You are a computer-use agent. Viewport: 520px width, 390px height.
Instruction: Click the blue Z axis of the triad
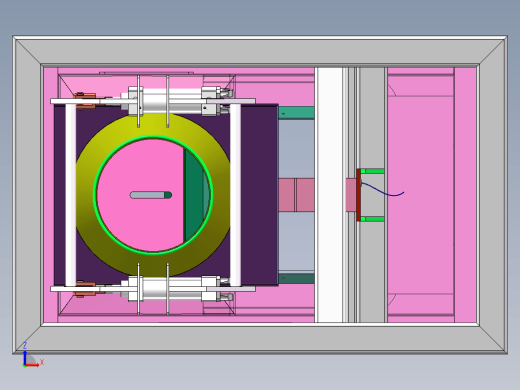[x=25, y=357]
